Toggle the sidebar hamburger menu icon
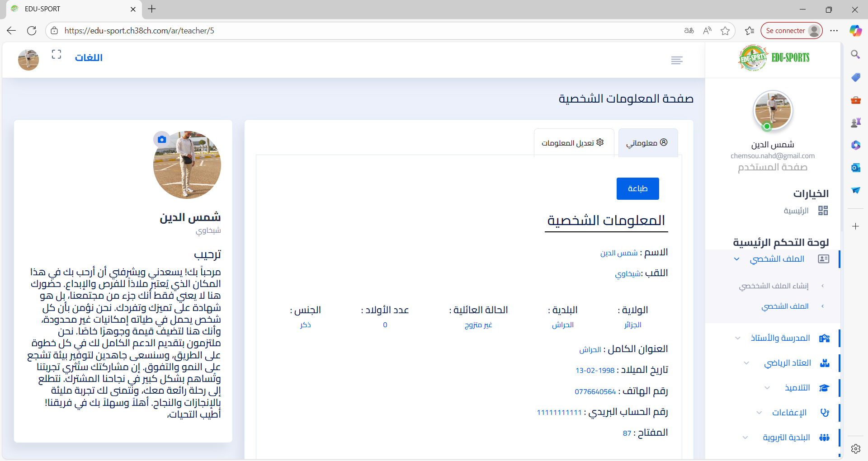Image resolution: width=868 pixels, height=461 pixels. (677, 60)
